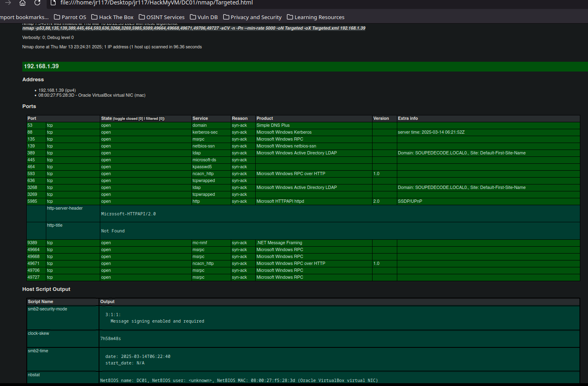Click nbstat script name
Viewport: 588px width, 386px height.
[x=34, y=375]
